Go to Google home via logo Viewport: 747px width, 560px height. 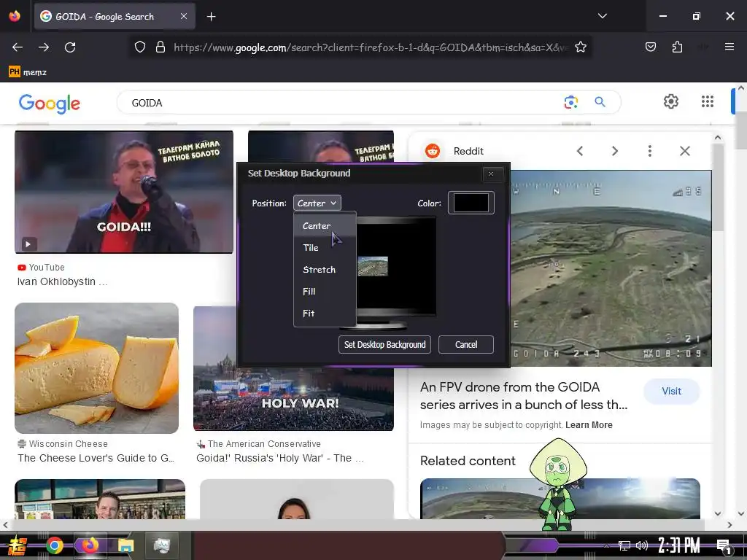(x=49, y=103)
